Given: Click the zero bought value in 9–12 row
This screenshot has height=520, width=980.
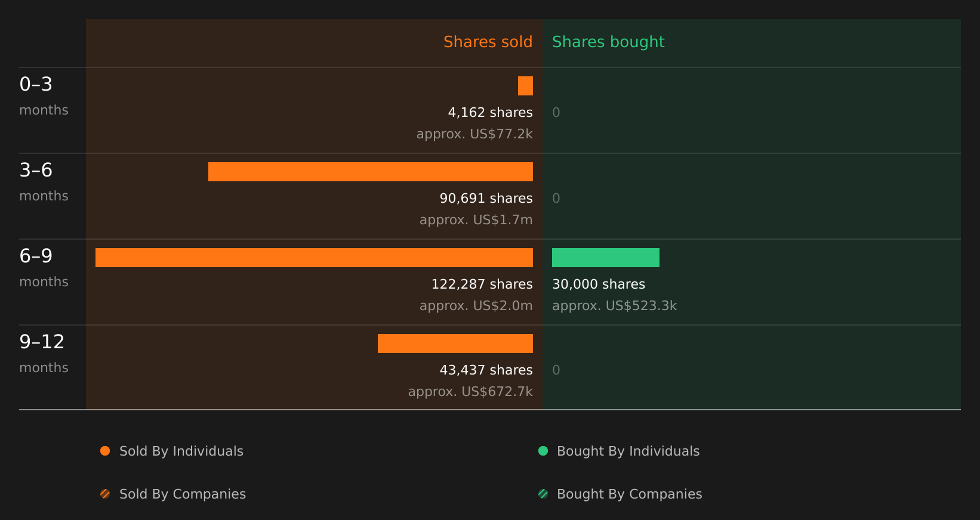Looking at the screenshot, I should [x=556, y=370].
